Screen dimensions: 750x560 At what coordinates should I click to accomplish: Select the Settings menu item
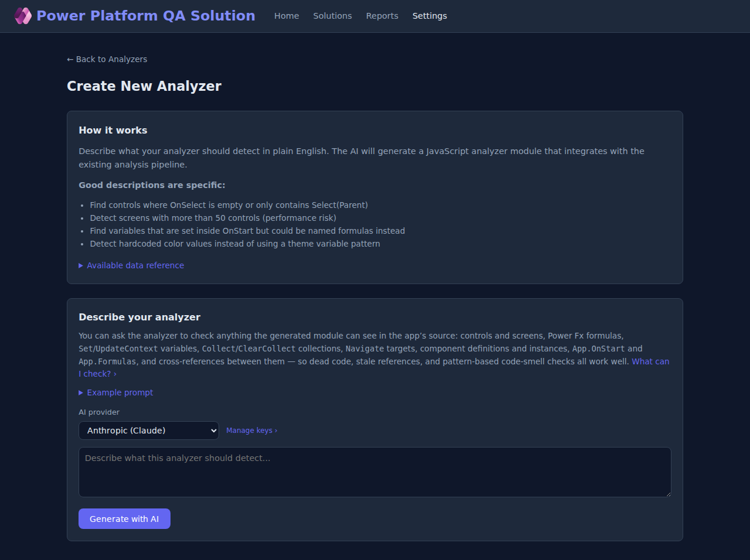[x=429, y=16]
